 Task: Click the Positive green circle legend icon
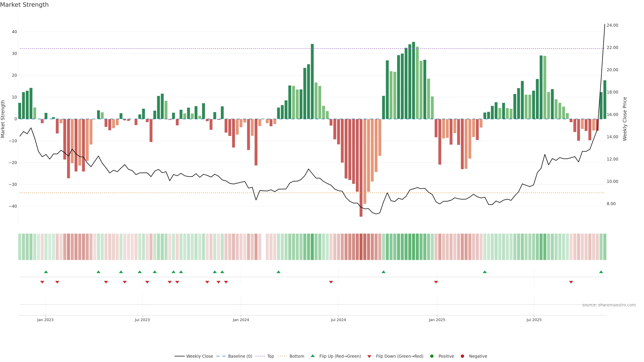point(432,356)
